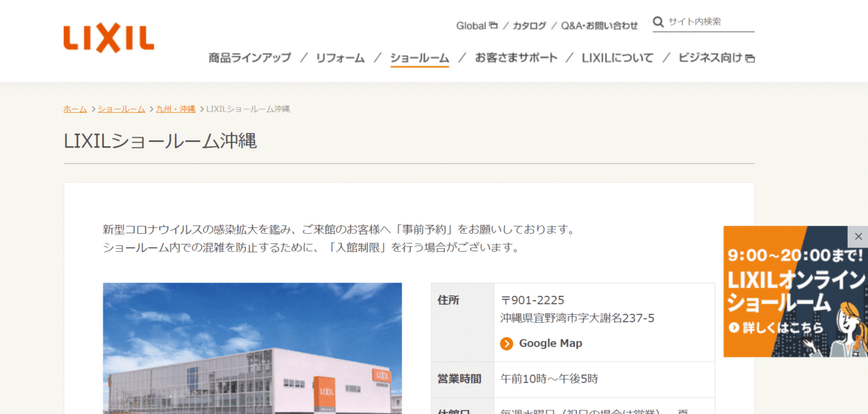Open お客さまサポート menu
The width and height of the screenshot is (868, 414).
coord(516,57)
